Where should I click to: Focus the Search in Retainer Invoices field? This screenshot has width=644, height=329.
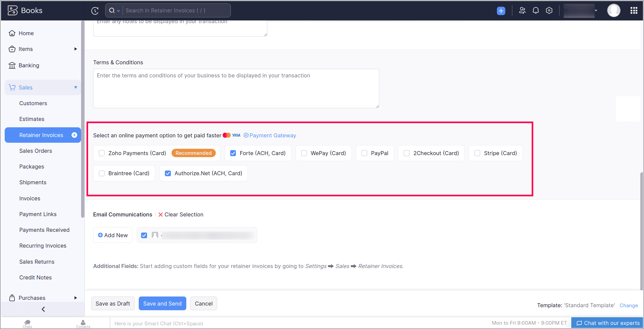(x=177, y=10)
